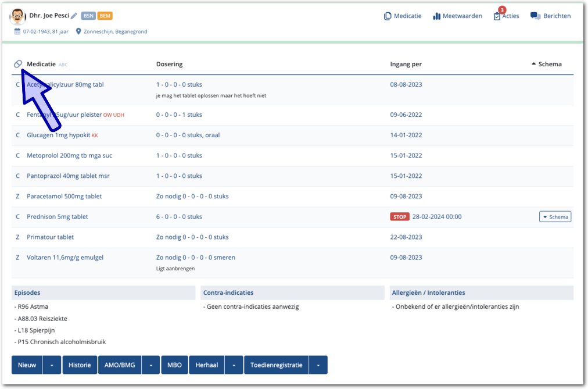Screen dimensions: 588x389
Task: Expand the Toedienregistratie dropdown arrow
Action: tap(318, 365)
